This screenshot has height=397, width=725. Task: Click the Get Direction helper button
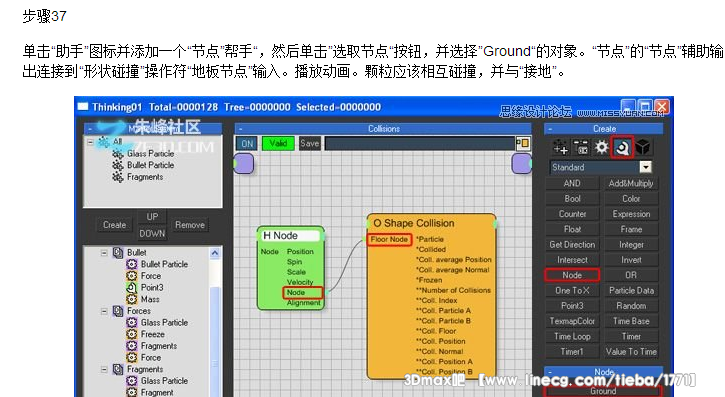coord(572,244)
